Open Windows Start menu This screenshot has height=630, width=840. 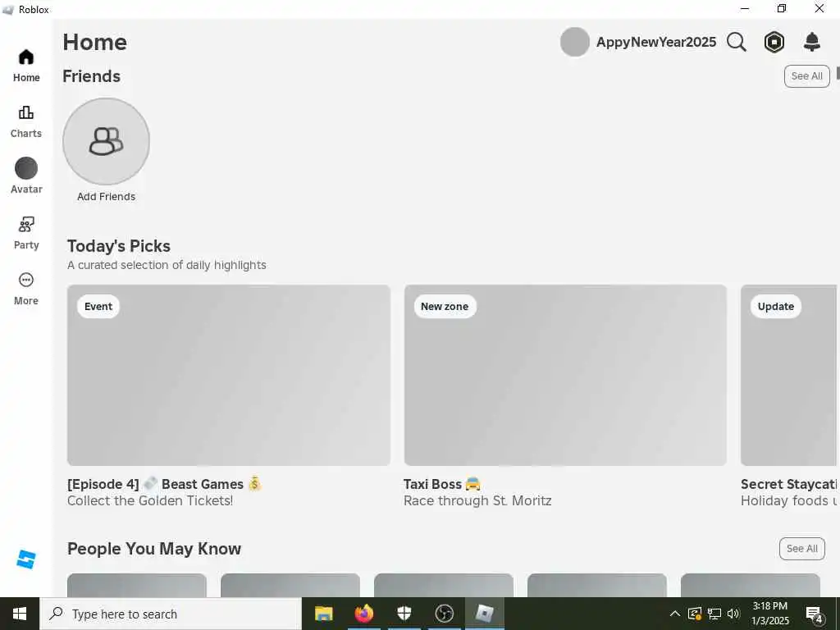(x=20, y=614)
